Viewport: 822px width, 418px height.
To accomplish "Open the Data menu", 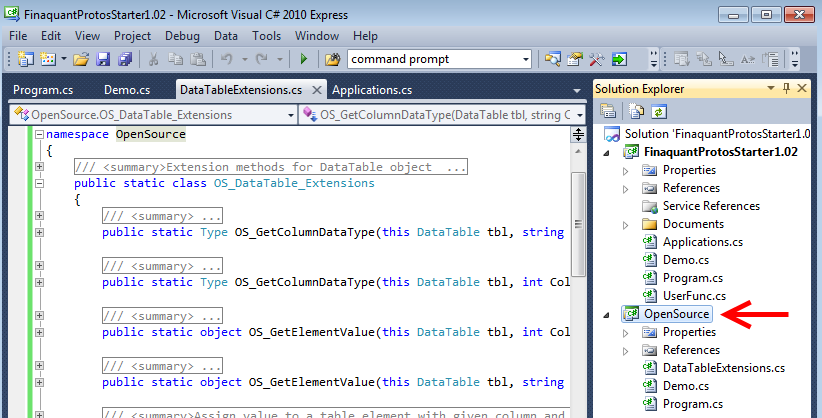I will pos(226,36).
